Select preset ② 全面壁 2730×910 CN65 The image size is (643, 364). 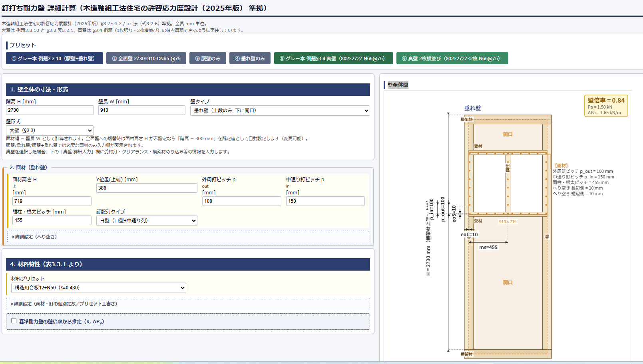[146, 58]
